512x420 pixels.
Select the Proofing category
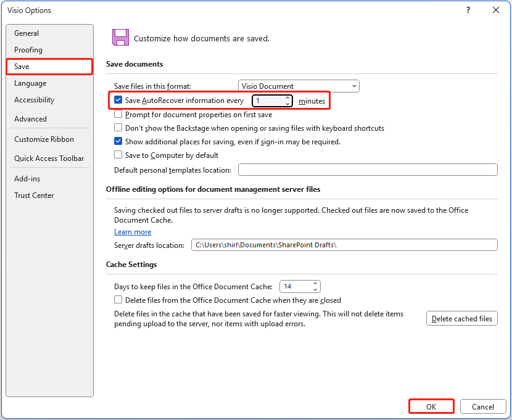click(x=28, y=50)
